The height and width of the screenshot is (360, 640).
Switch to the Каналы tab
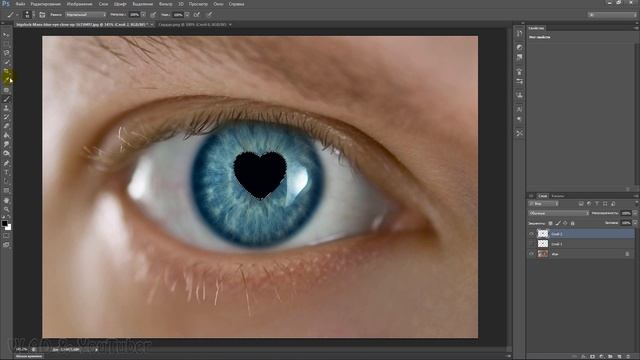558,196
